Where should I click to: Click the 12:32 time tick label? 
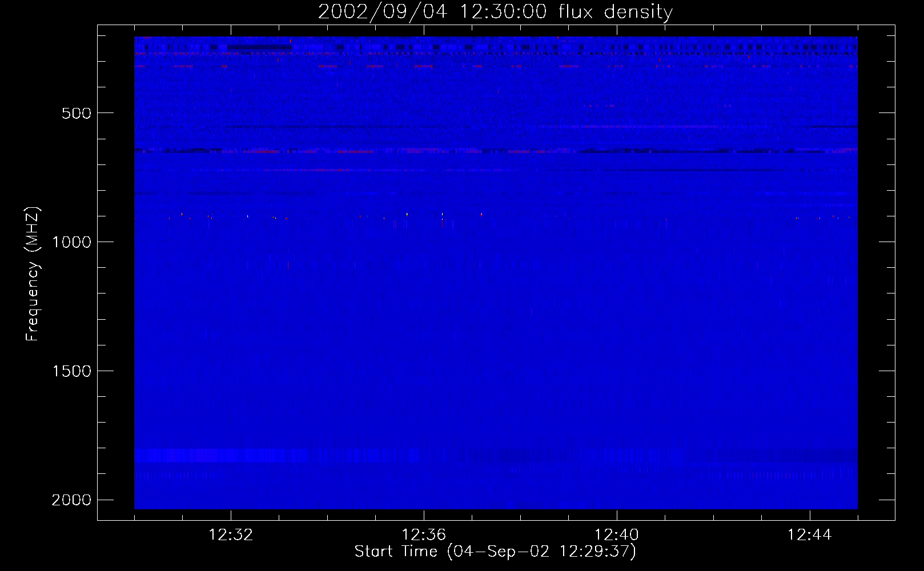click(231, 535)
